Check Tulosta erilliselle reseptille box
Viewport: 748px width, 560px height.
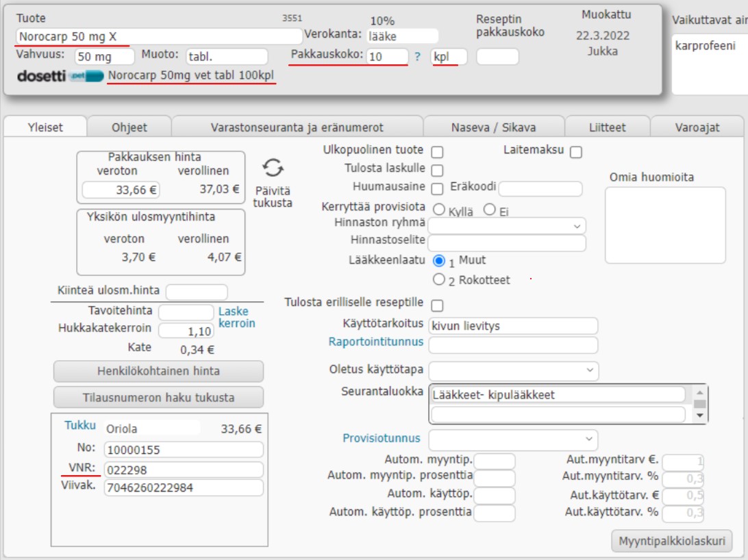coord(437,305)
